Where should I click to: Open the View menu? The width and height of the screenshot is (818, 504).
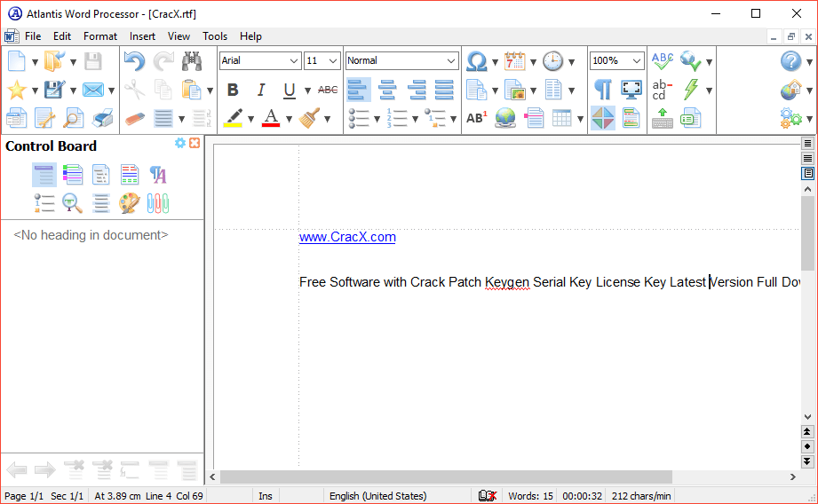point(179,36)
